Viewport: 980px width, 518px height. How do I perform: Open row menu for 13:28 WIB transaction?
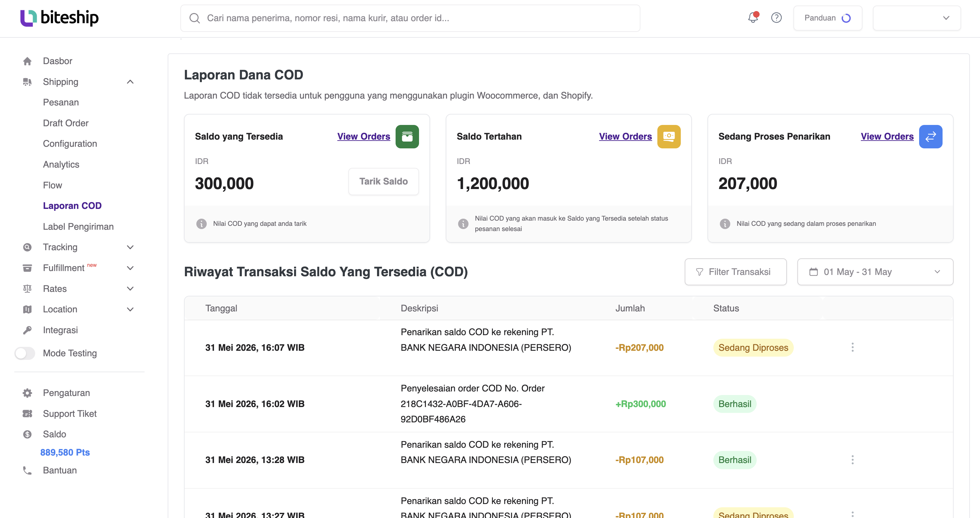pos(853,460)
